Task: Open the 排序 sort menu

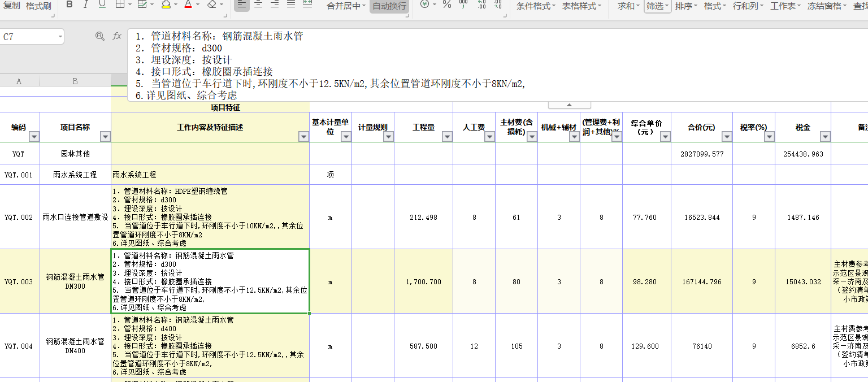Action: [x=686, y=6]
